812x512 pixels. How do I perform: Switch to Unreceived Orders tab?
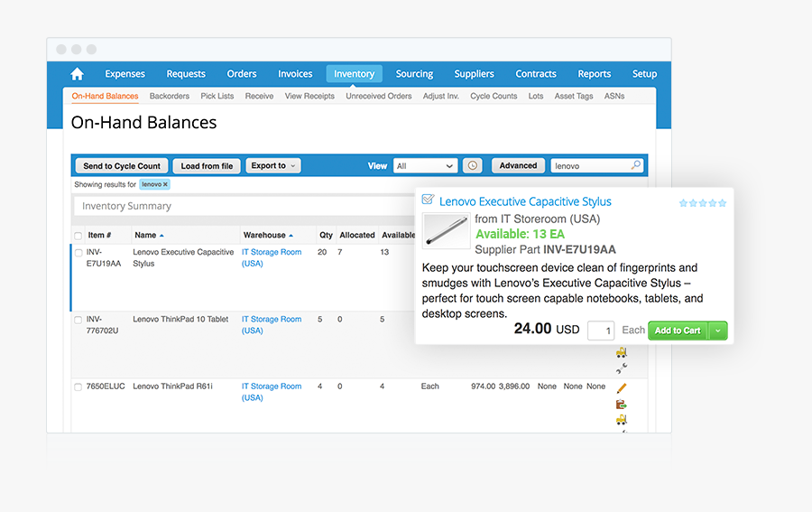(x=379, y=96)
